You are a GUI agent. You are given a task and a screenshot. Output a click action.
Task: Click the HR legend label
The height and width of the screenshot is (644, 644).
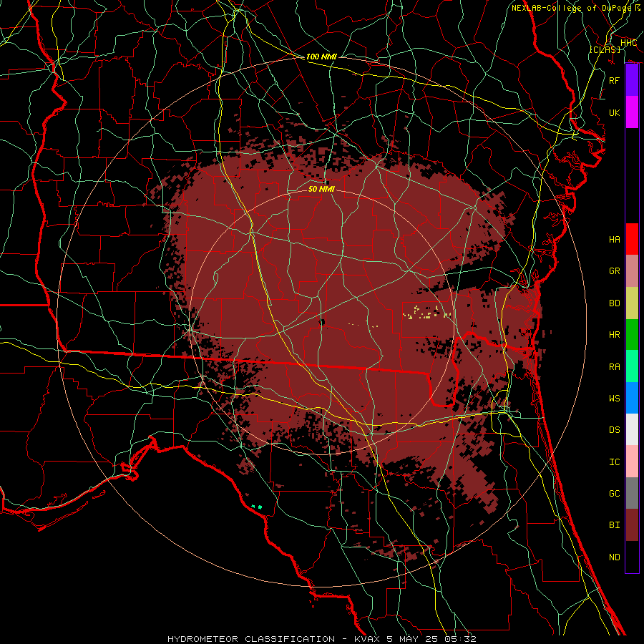tap(615, 335)
